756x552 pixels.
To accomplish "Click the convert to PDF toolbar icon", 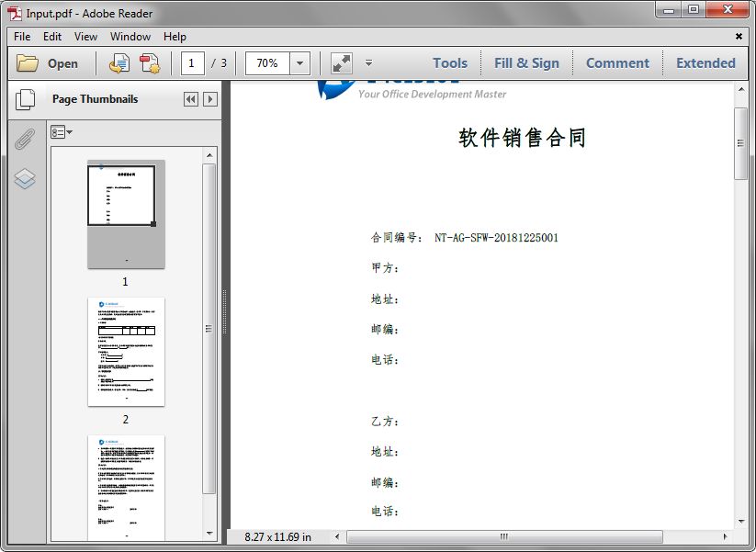I will [x=149, y=62].
